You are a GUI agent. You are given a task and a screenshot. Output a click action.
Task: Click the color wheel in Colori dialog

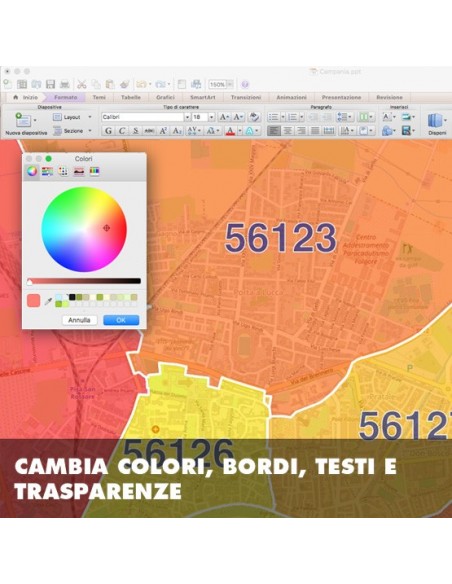(84, 229)
